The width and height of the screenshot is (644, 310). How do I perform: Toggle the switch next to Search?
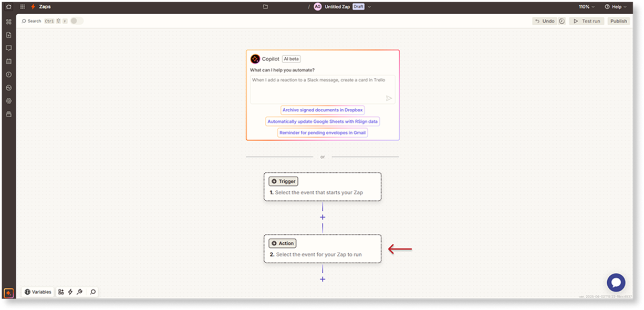coord(77,21)
